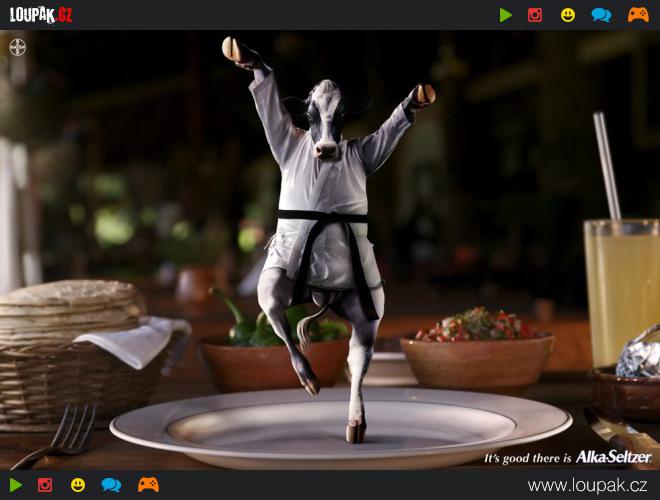Click the Loupak.cz logo in header
Viewport: 660px width, 500px height.
point(42,15)
